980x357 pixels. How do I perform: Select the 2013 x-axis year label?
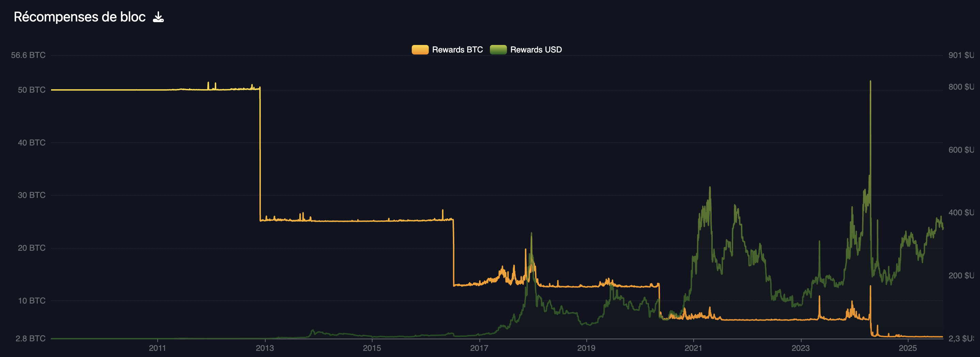pyautogui.click(x=264, y=348)
